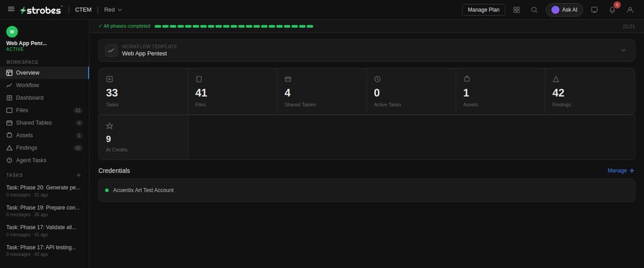The width and height of the screenshot is (644, 268).
Task: Click the phases completed progress bar
Action: pyautogui.click(x=234, y=26)
